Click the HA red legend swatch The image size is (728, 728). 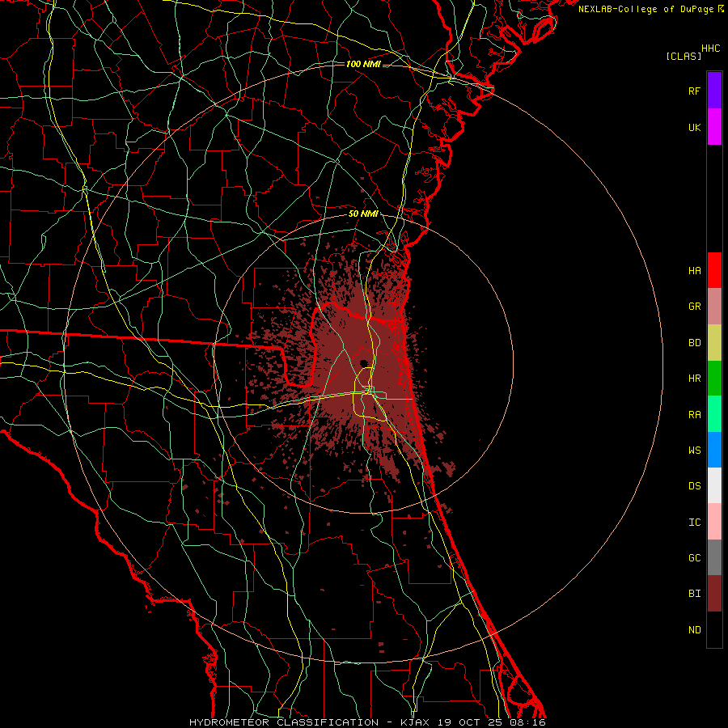[x=714, y=270]
